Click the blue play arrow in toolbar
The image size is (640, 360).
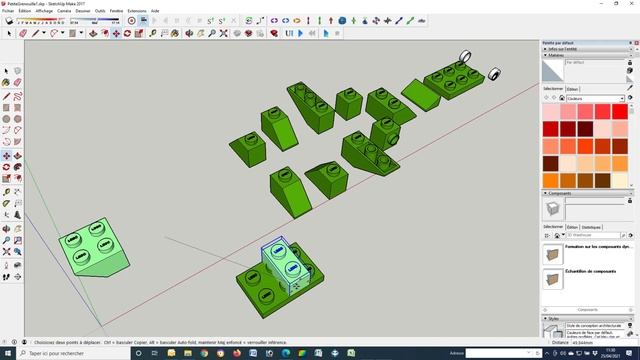coord(300,33)
